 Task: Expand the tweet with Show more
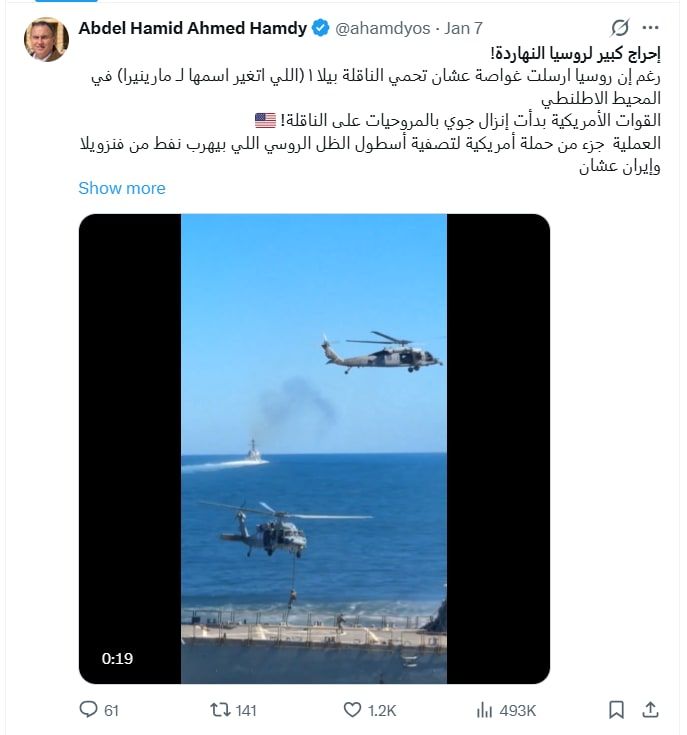(x=122, y=188)
